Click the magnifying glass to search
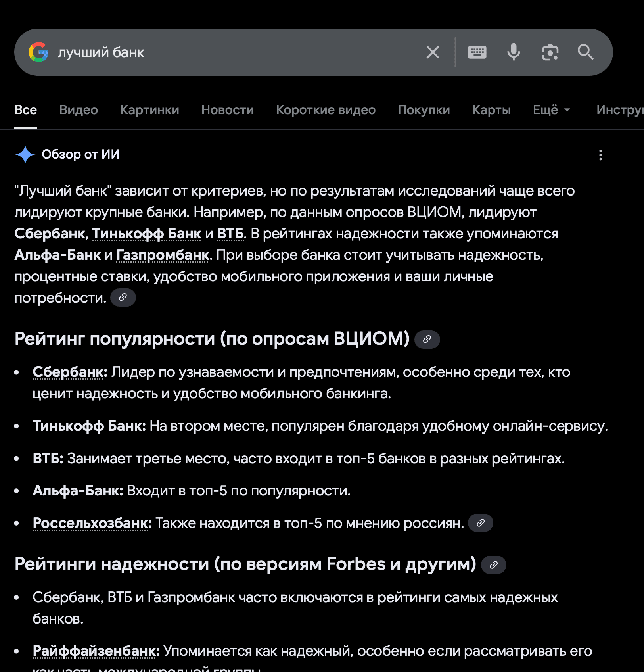644x672 pixels. click(x=586, y=52)
